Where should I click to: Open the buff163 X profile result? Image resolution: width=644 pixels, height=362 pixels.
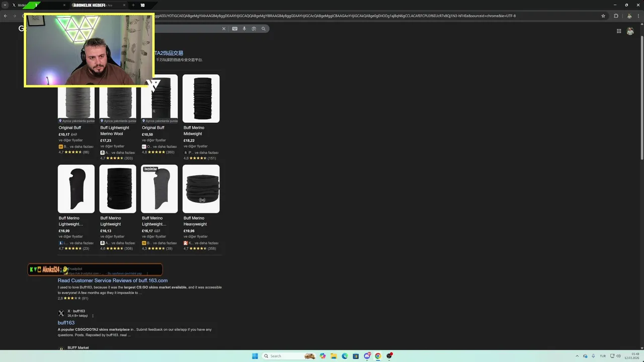(x=66, y=323)
